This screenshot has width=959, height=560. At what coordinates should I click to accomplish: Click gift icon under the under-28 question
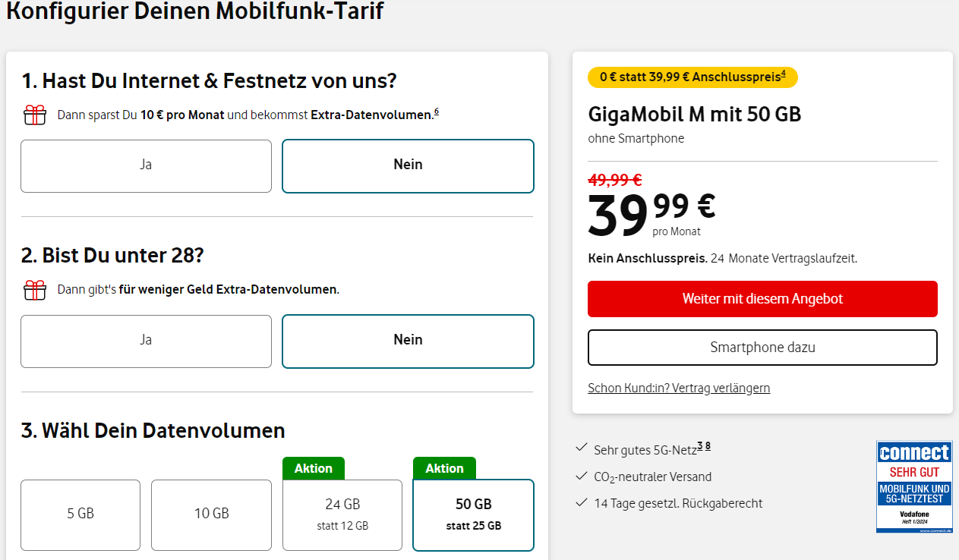tap(35, 290)
